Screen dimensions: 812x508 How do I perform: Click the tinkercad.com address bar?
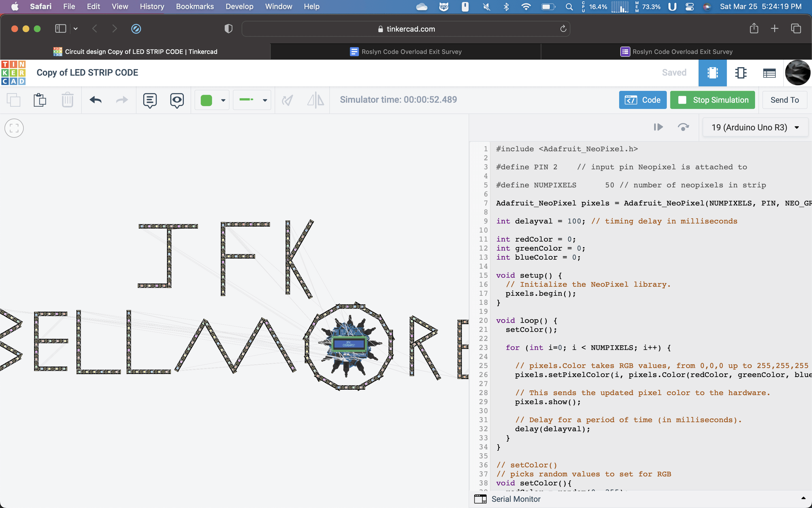(x=406, y=29)
